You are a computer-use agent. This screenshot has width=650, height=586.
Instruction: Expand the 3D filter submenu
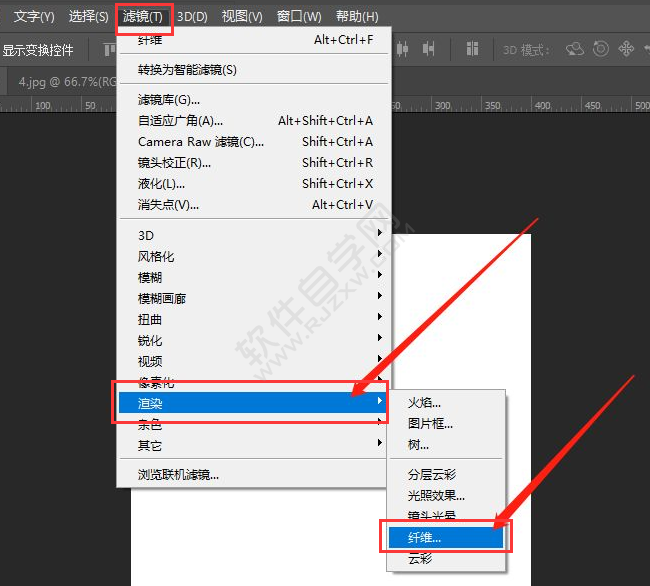254,235
